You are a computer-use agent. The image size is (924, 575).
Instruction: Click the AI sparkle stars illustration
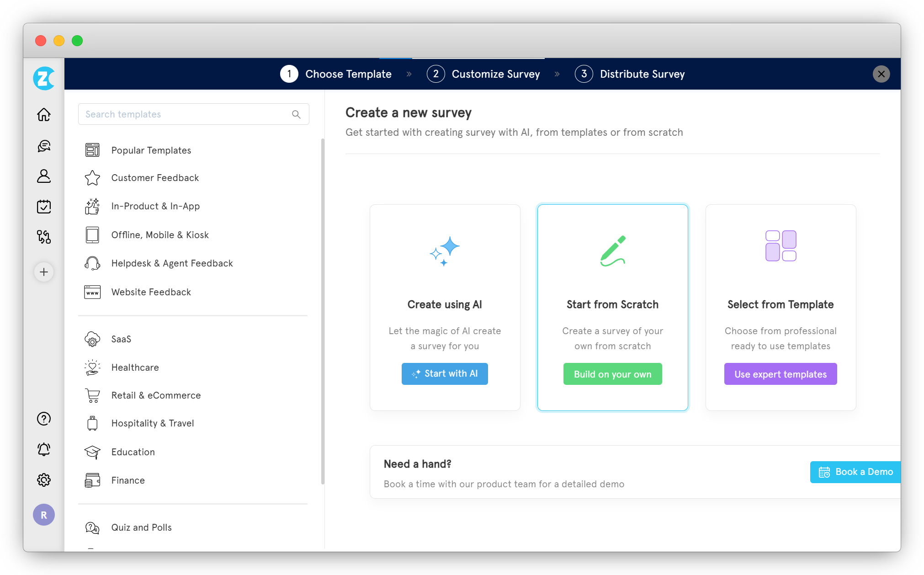[x=445, y=251]
